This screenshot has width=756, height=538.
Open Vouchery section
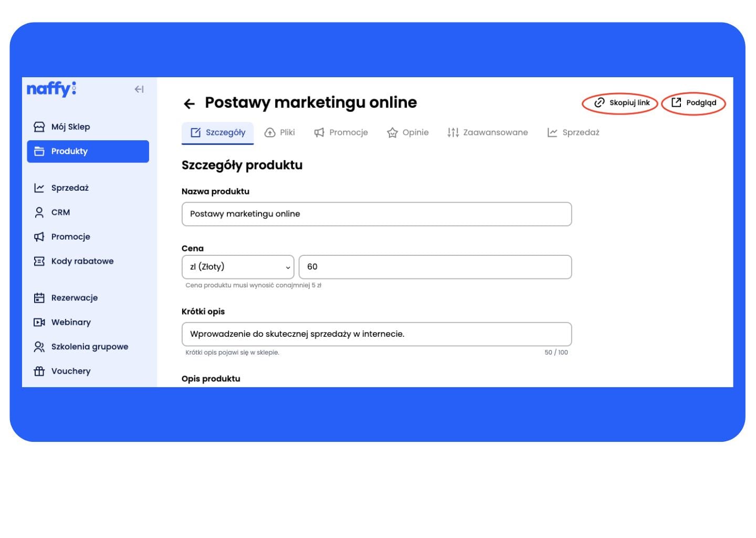88,371
